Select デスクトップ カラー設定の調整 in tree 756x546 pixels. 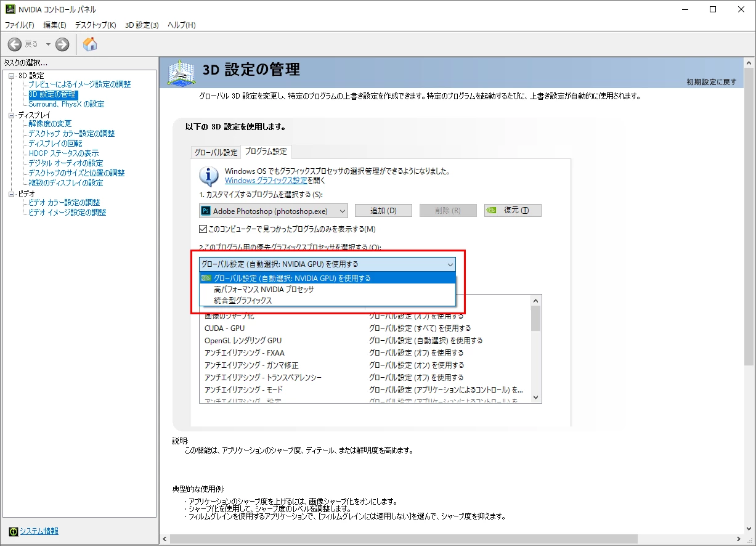click(71, 134)
